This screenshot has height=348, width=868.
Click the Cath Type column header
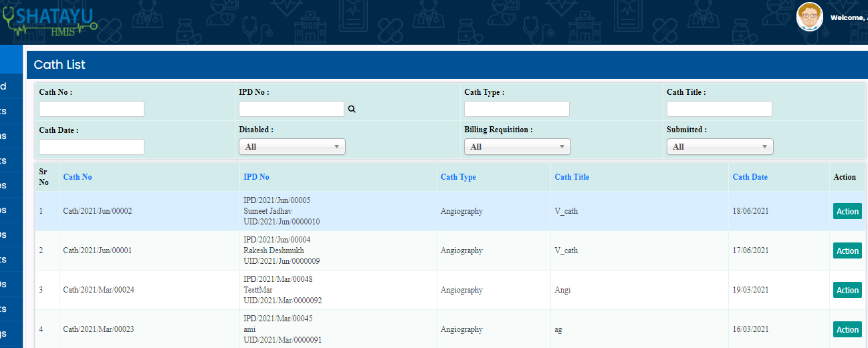pos(458,177)
